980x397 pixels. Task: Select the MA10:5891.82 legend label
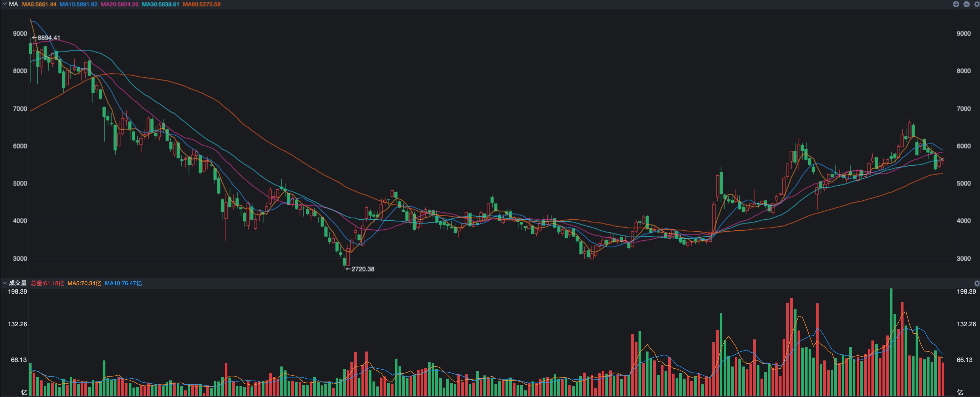pos(78,4)
